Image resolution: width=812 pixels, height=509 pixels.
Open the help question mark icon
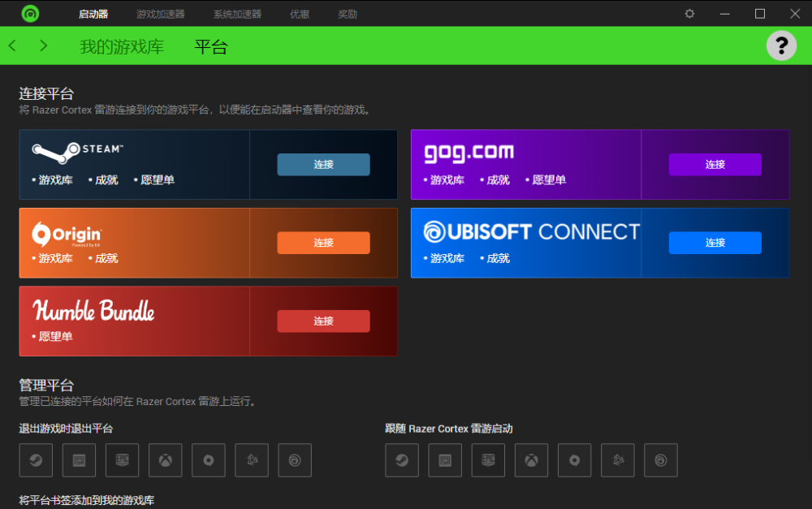click(x=781, y=46)
